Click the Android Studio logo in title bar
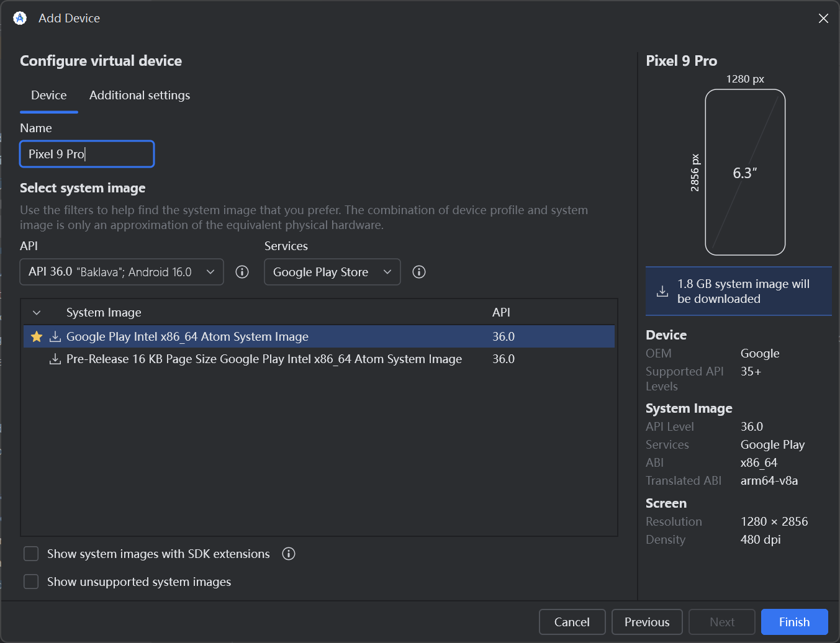840x643 pixels. tap(20, 18)
